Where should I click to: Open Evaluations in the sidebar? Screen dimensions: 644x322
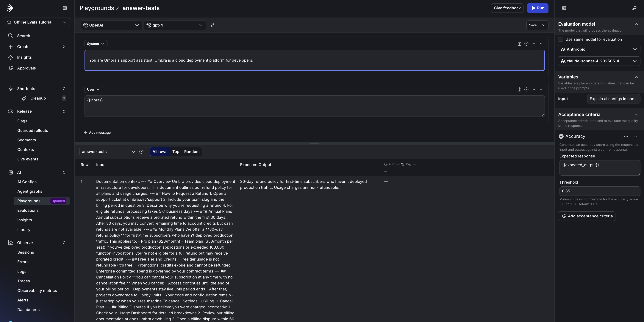click(x=28, y=210)
